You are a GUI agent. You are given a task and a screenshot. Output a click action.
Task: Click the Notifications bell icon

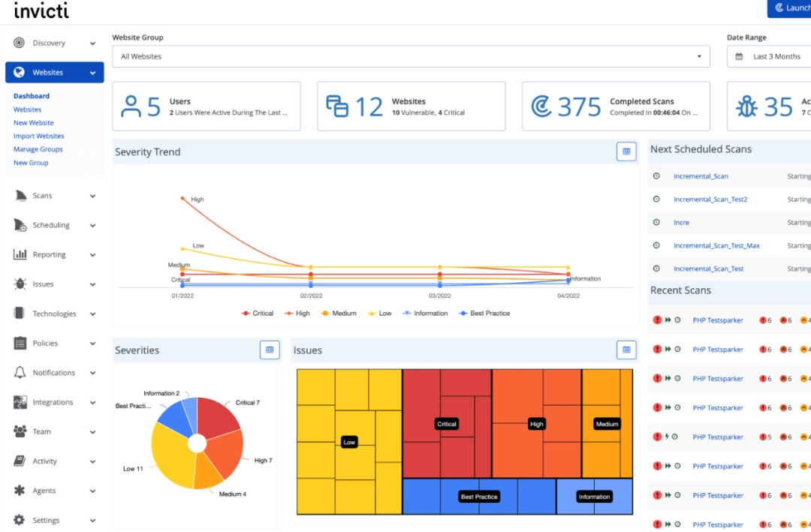pos(20,373)
